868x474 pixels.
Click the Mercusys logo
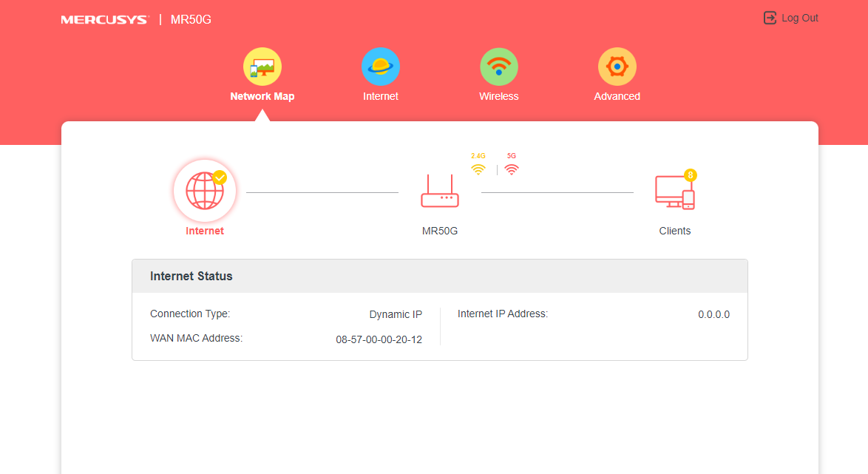coord(104,19)
